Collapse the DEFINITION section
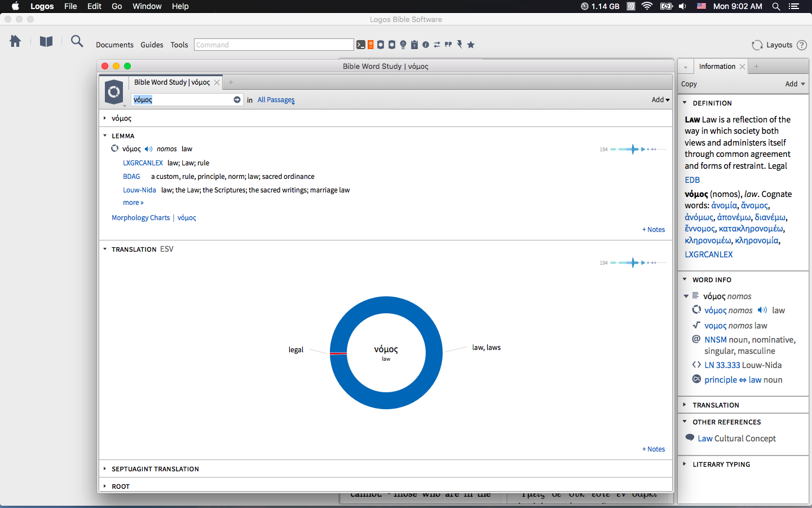 coord(685,103)
